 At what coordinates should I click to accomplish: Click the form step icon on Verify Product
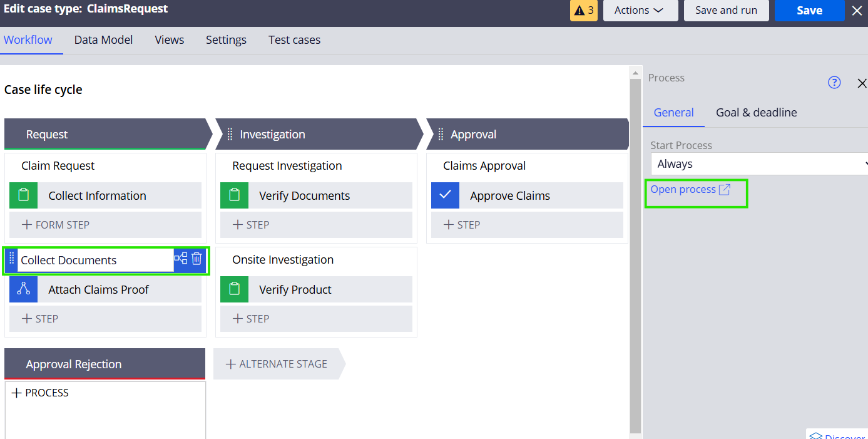click(234, 289)
